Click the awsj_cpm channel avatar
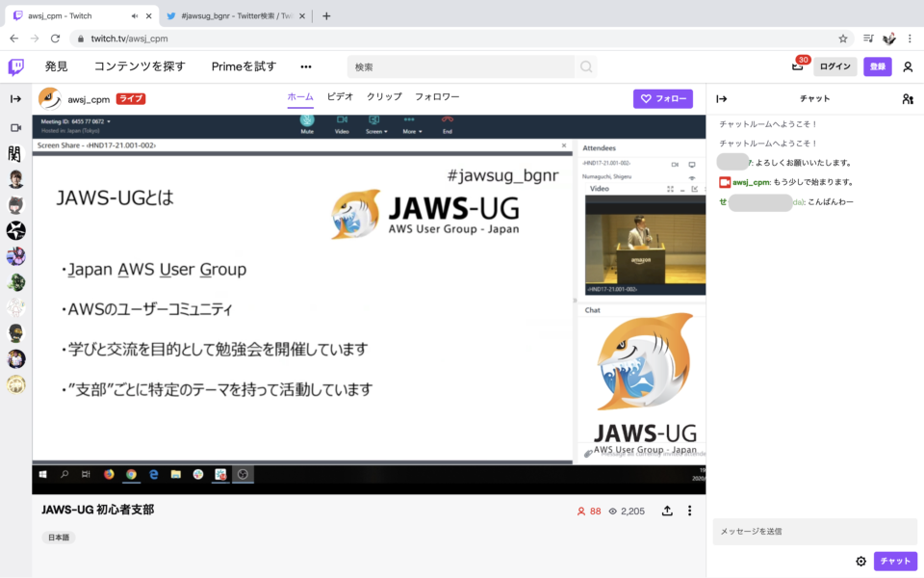 (x=50, y=98)
